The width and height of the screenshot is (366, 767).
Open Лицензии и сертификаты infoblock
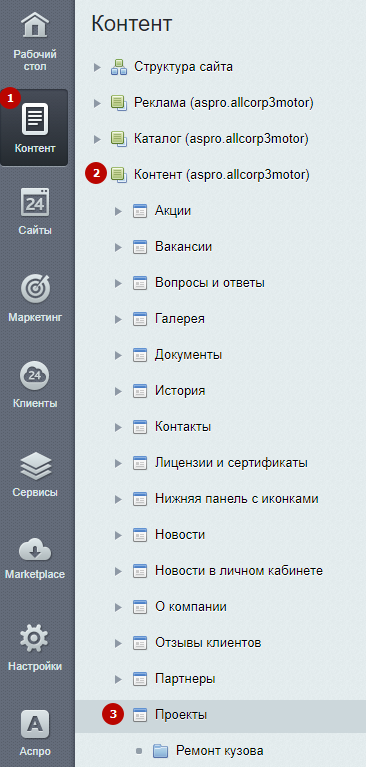tap(231, 463)
